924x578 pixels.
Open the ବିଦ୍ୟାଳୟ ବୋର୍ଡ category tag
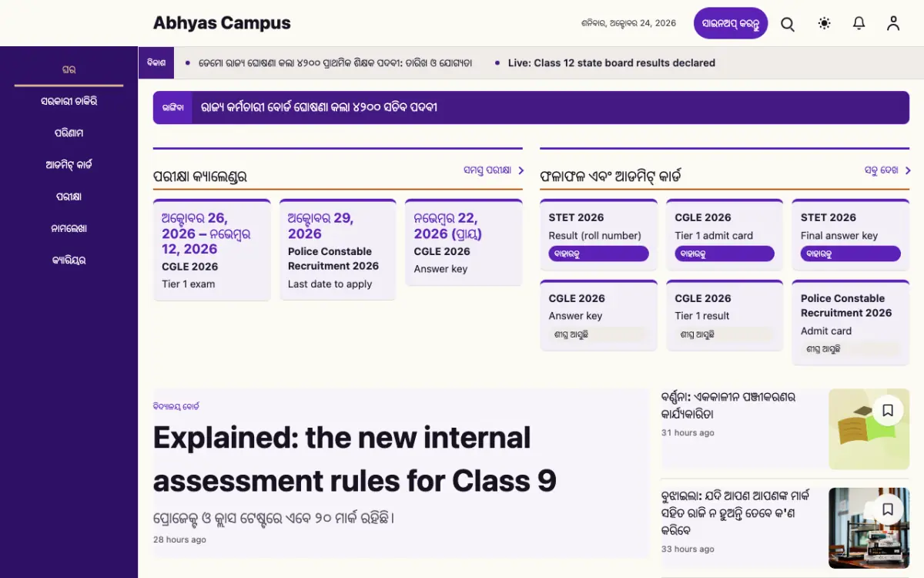[176, 406]
